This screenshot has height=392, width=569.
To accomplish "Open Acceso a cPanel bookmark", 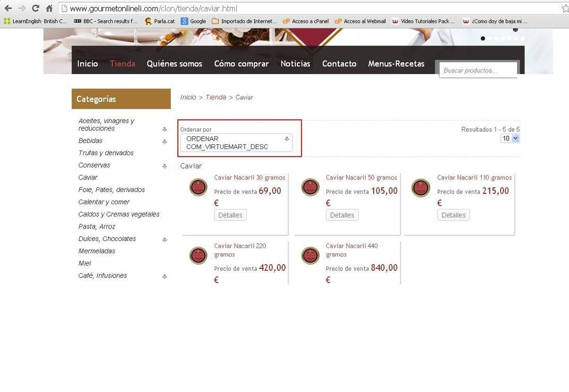I will (x=306, y=21).
